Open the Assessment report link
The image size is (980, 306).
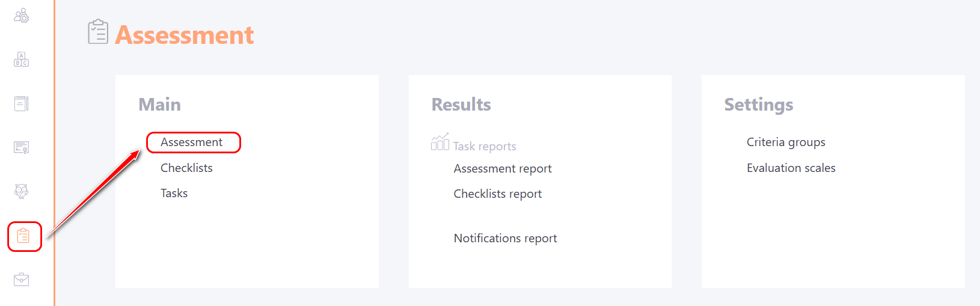tap(503, 169)
